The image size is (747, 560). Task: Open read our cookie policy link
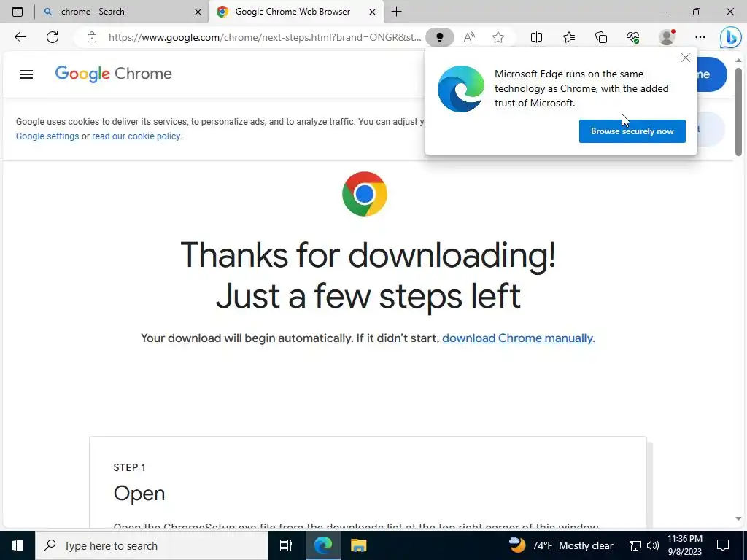click(x=136, y=136)
